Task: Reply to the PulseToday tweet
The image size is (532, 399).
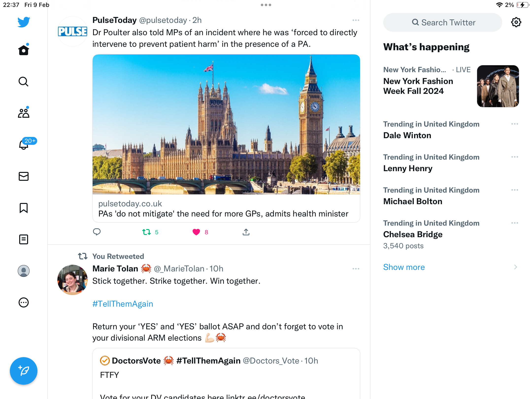Action: [x=97, y=232]
